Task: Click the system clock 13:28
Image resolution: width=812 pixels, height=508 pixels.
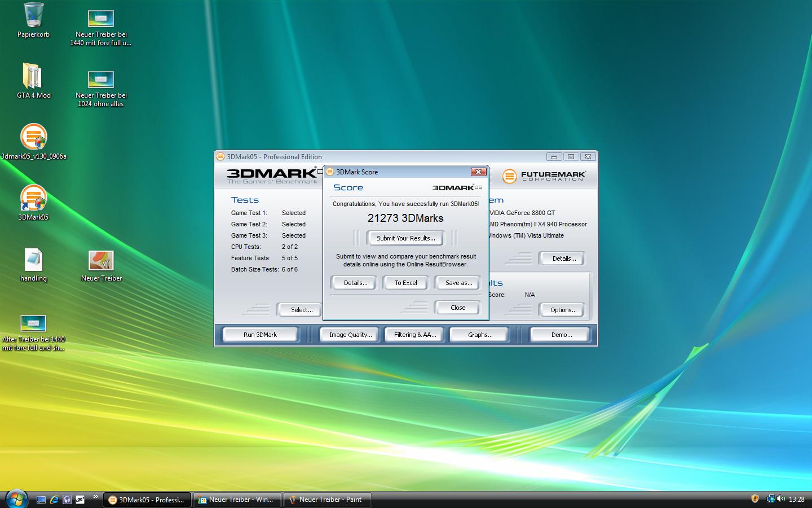Action: pyautogui.click(x=797, y=499)
